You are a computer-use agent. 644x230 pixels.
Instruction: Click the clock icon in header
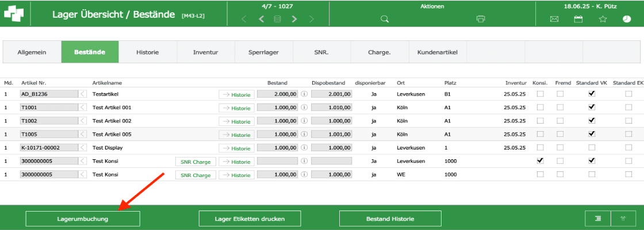[x=627, y=19]
